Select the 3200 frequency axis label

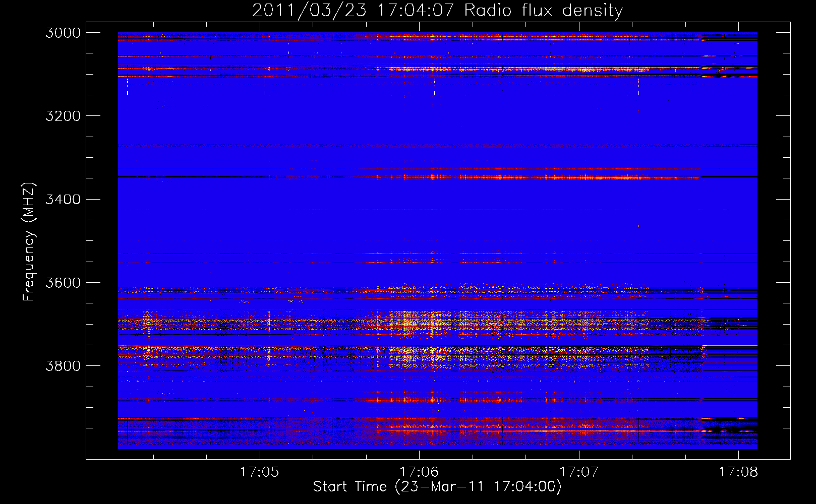(63, 116)
